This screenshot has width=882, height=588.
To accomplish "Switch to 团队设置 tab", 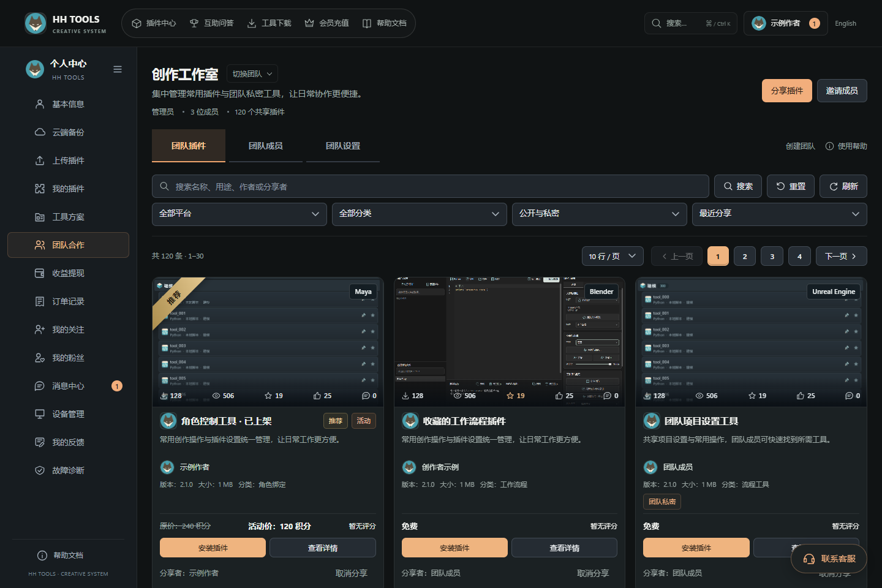I will coord(343,146).
